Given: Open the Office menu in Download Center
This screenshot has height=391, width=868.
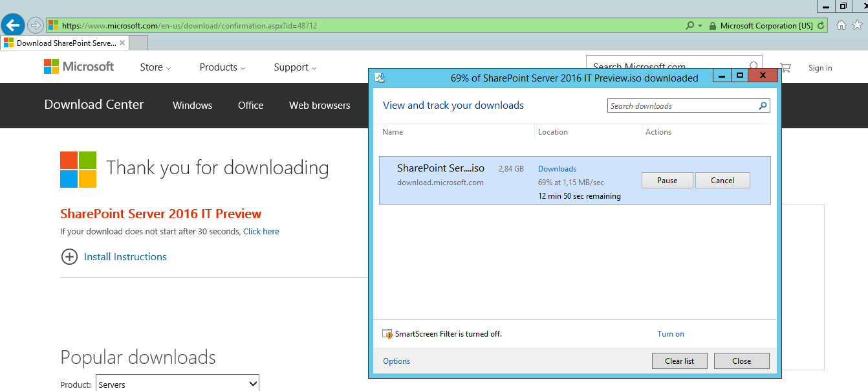Looking at the screenshot, I should [x=250, y=106].
